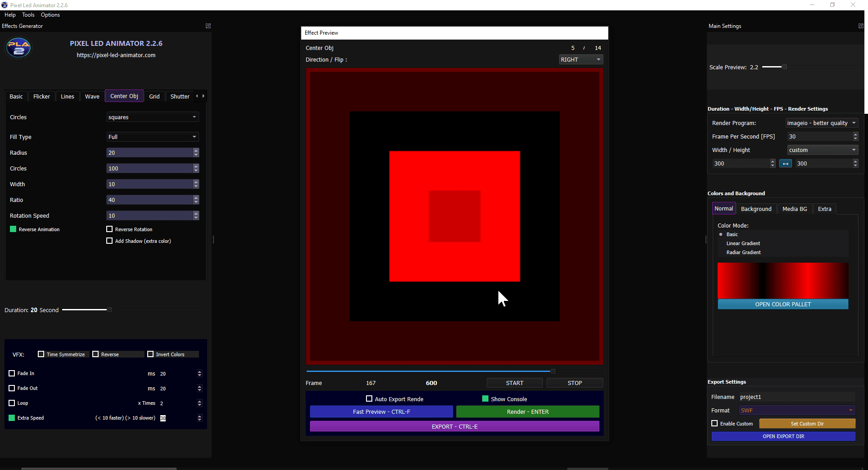This screenshot has width=868, height=470.
Task: Click the red gradient color preview
Action: 783,280
